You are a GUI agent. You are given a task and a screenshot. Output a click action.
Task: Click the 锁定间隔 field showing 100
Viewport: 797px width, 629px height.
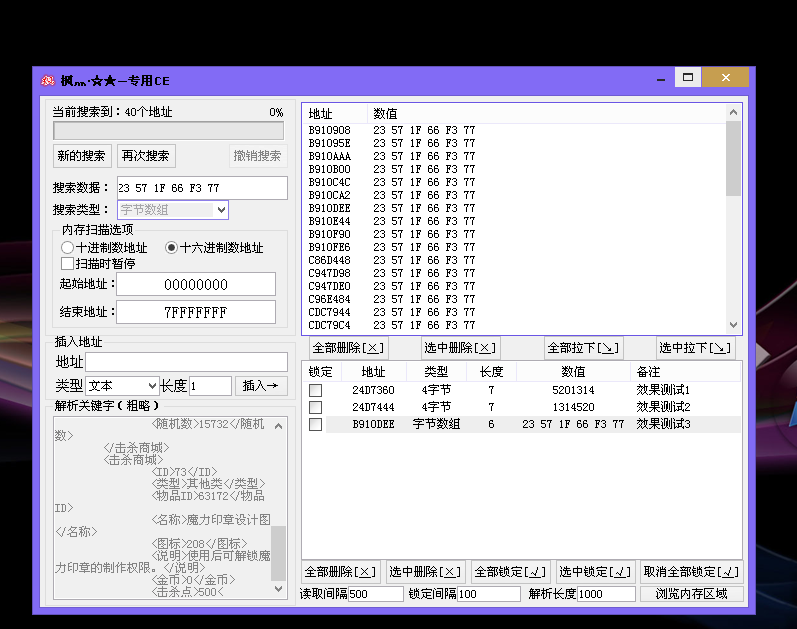click(489, 594)
